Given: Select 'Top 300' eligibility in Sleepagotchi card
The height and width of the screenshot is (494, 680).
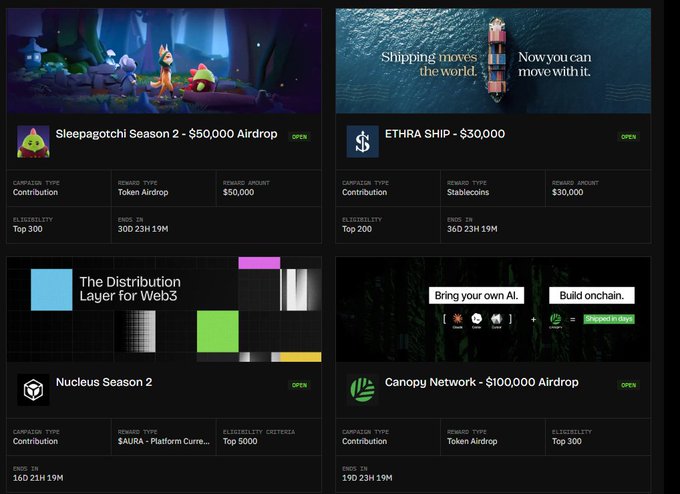Looking at the screenshot, I should click(x=28, y=229).
